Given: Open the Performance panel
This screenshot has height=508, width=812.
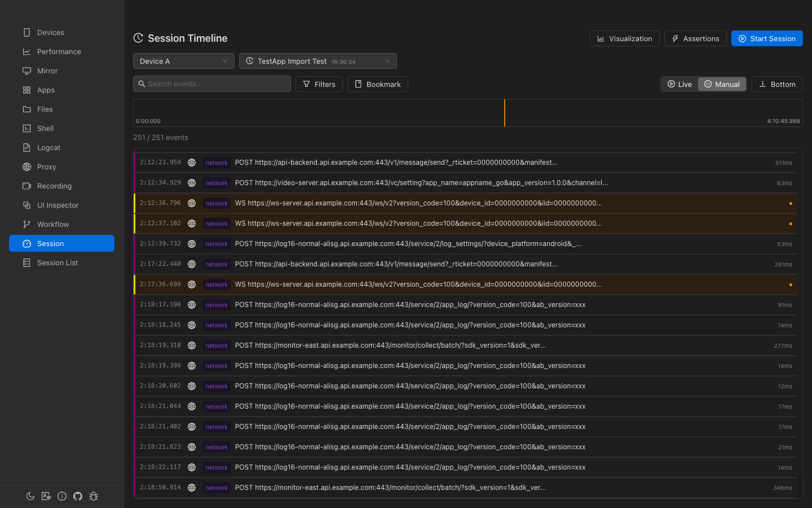Looking at the screenshot, I should pyautogui.click(x=59, y=51).
